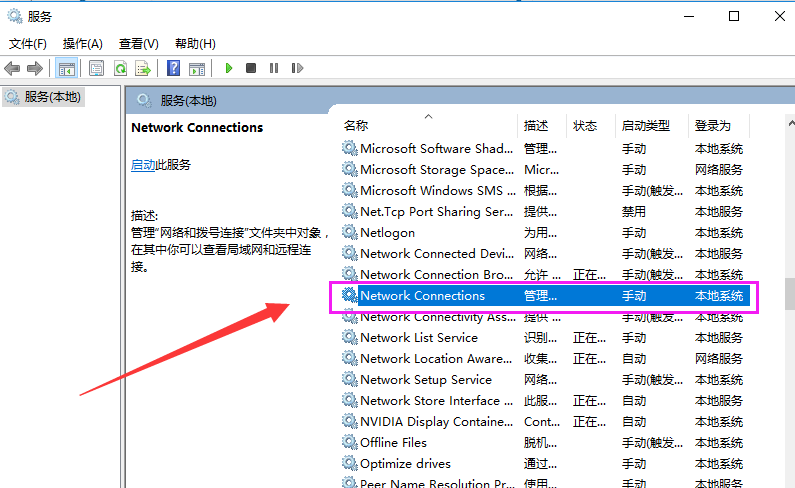Click 脱机... description cell of Offline Files
This screenshot has height=488, width=795.
click(540, 443)
